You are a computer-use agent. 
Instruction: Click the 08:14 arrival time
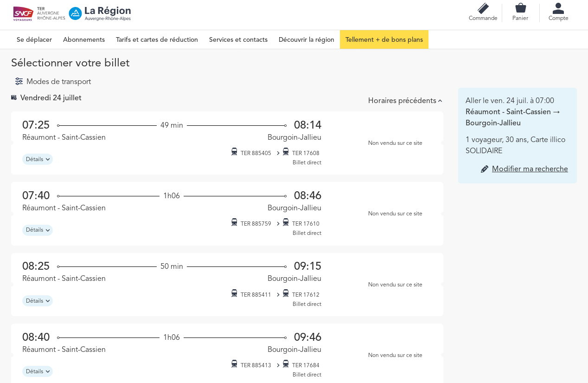307,125
